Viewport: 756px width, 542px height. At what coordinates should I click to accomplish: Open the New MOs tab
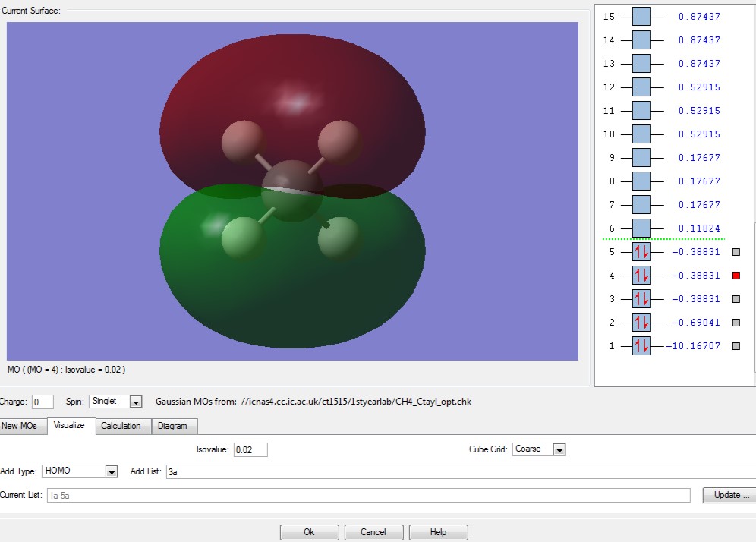20,426
